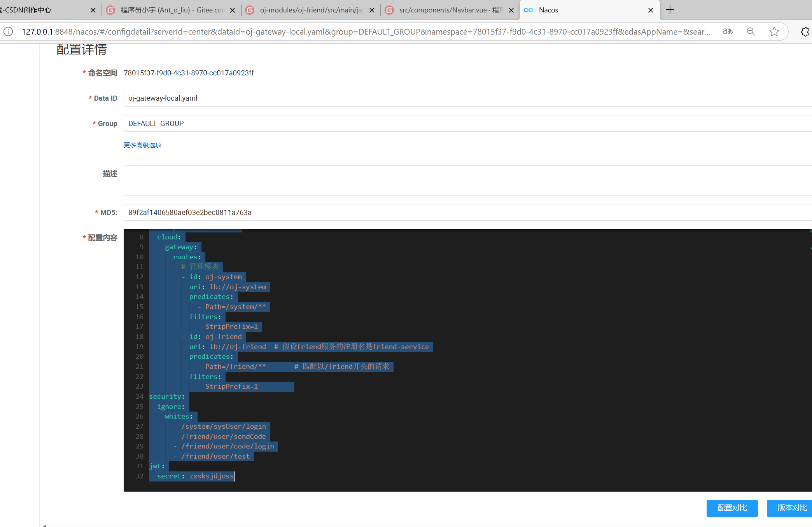Open the browser extensions puzzle icon
This screenshot has width=812, height=527.
click(x=805, y=31)
